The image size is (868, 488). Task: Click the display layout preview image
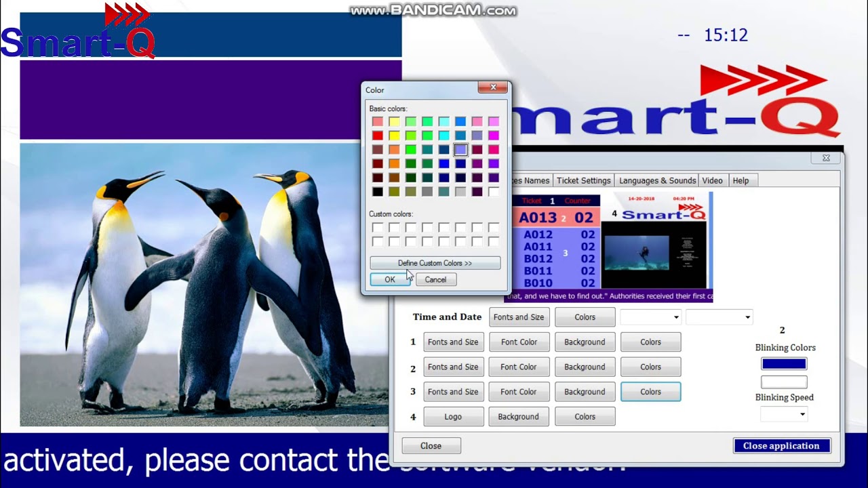tap(609, 248)
